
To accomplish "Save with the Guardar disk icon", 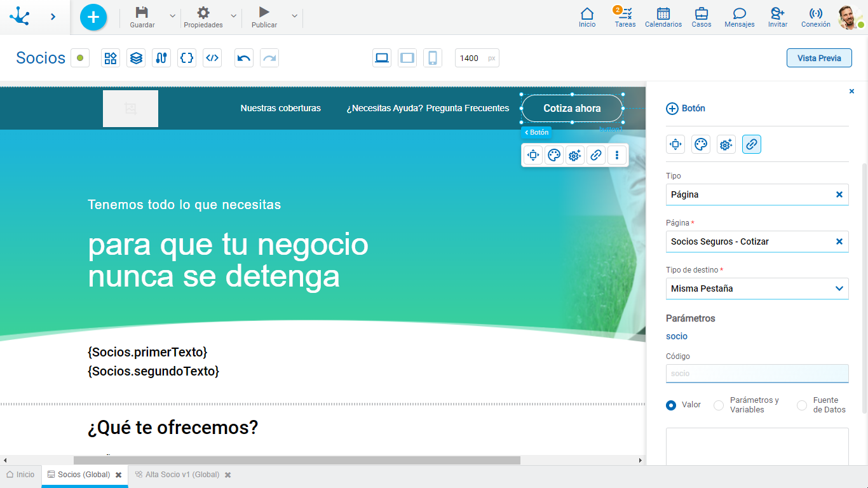I will 142,13.
